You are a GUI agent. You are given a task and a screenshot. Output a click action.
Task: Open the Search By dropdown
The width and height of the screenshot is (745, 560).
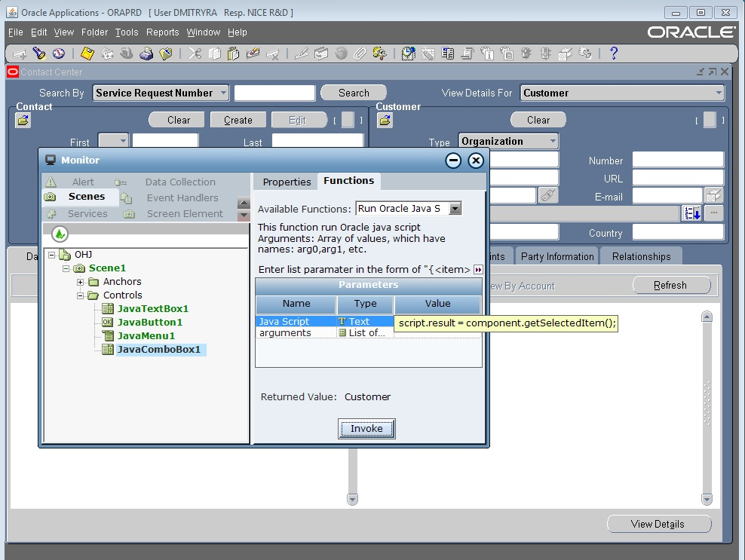[161, 93]
